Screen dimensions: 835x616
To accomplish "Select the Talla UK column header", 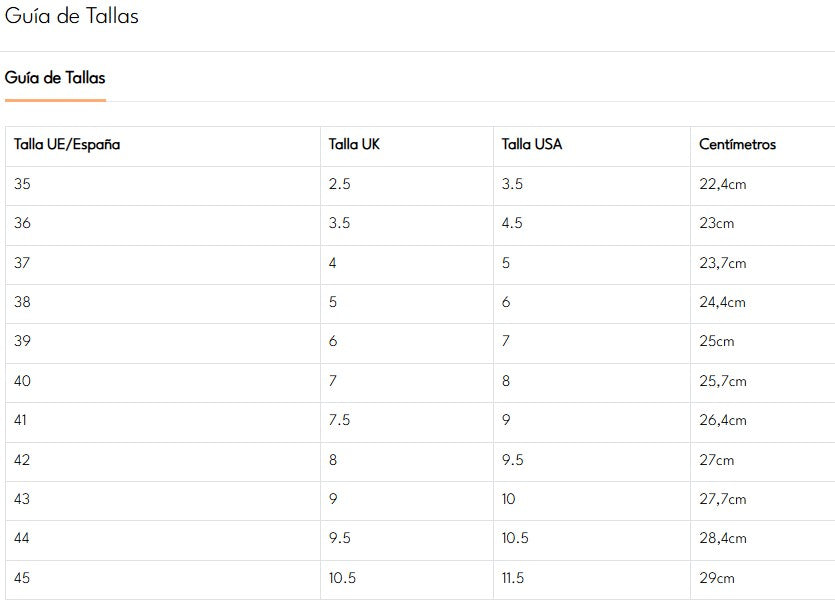I will [x=354, y=144].
